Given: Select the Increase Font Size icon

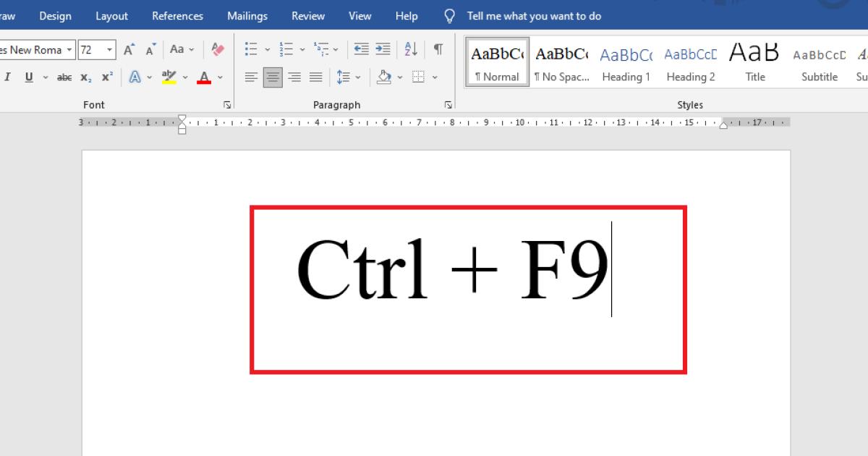Looking at the screenshot, I should coord(127,49).
